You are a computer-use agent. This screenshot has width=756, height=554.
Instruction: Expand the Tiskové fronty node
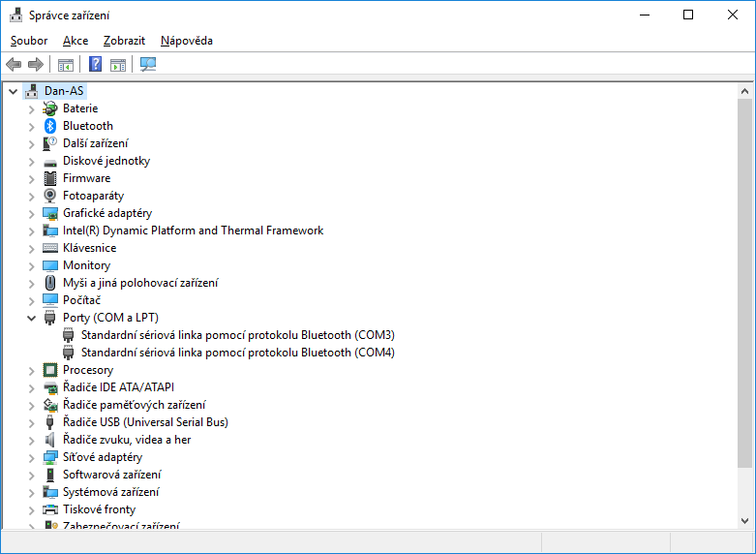pyautogui.click(x=31, y=510)
